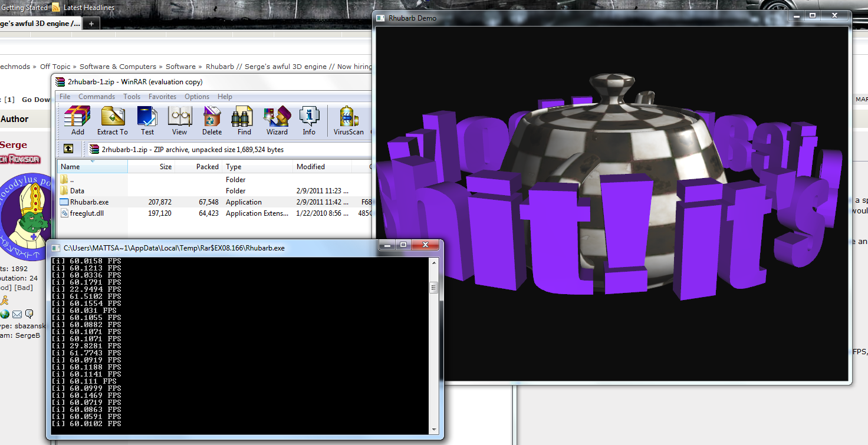Screen dimensions: 868x445
Task: Open the Commands menu in WinRAR
Action: (x=97, y=97)
